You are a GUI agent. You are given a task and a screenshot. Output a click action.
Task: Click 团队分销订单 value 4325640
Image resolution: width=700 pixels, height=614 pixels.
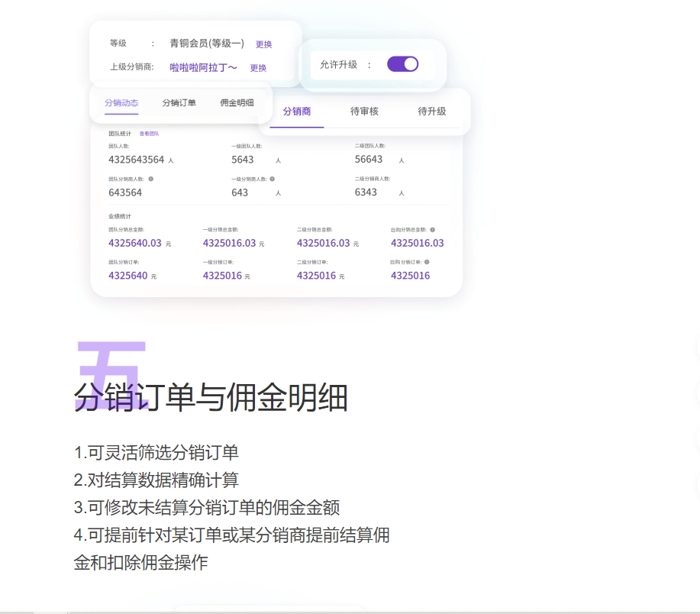pos(128,276)
